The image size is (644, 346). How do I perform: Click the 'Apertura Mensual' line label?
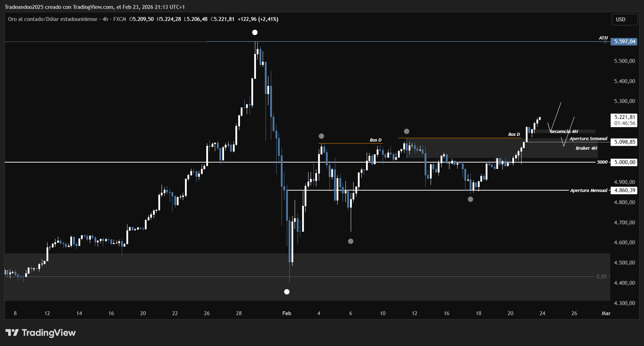click(589, 191)
